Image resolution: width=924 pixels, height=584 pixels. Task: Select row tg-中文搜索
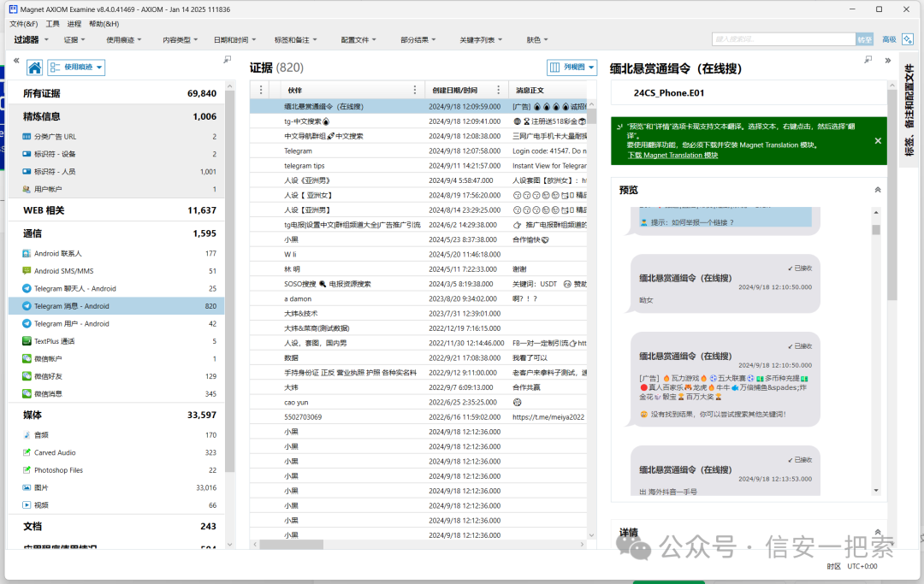click(x=418, y=121)
